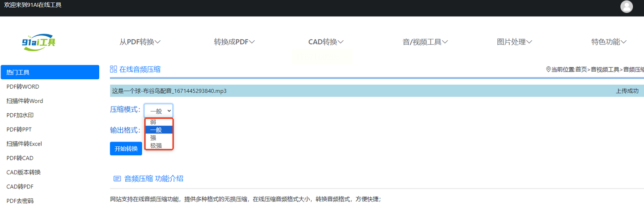Screen dimensions: 644x210
Task: Click the 输出格式 label
Action: pyautogui.click(x=125, y=130)
